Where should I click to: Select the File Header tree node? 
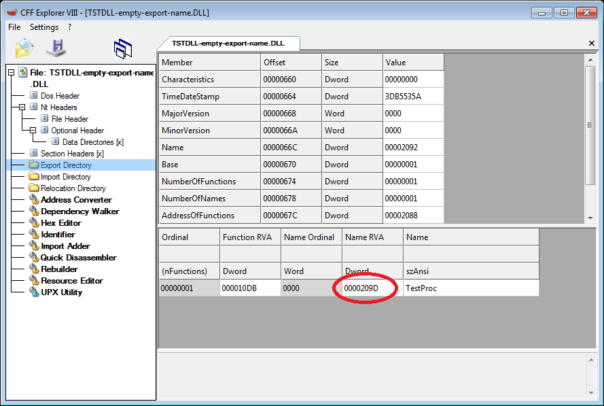(x=70, y=119)
